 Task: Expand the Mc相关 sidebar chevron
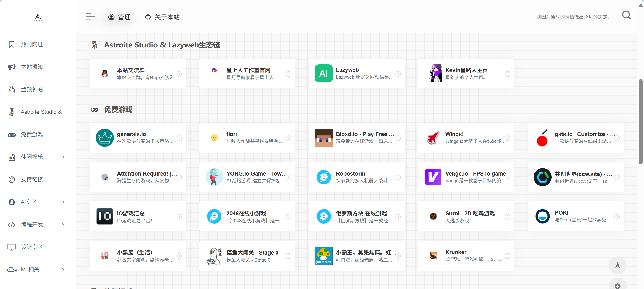point(63,270)
